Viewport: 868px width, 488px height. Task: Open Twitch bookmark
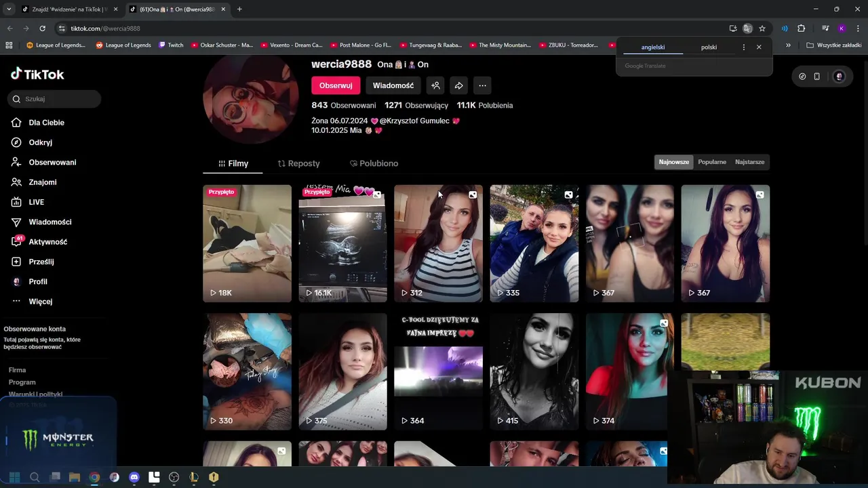click(171, 45)
